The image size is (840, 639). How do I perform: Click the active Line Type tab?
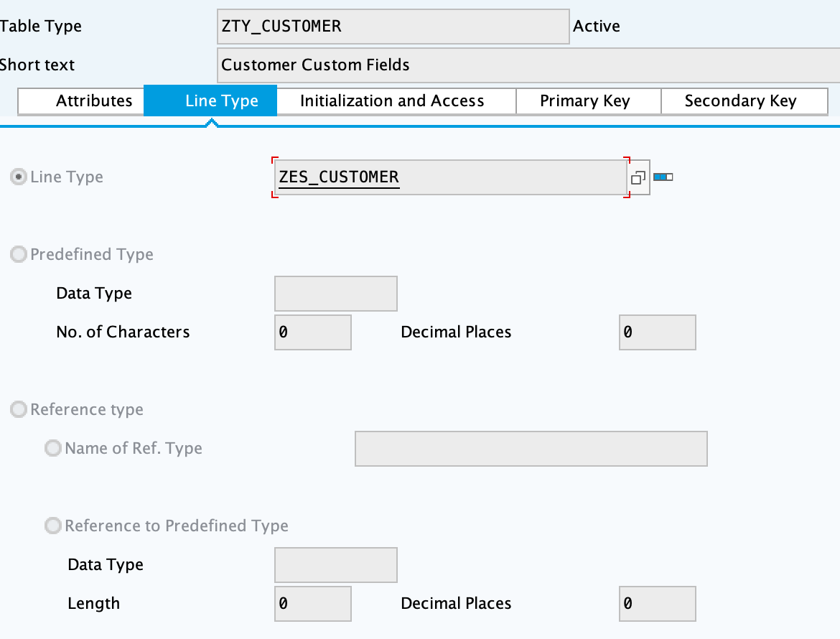pos(221,101)
